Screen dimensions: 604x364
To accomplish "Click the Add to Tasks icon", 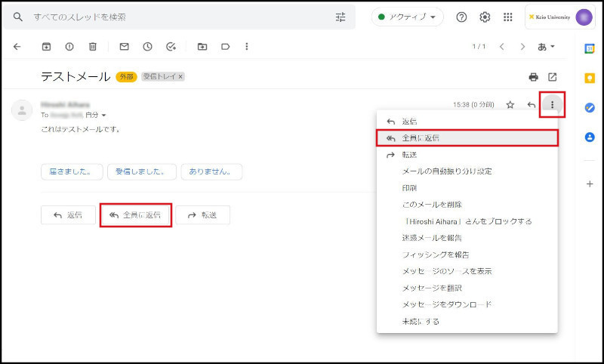I will (171, 47).
